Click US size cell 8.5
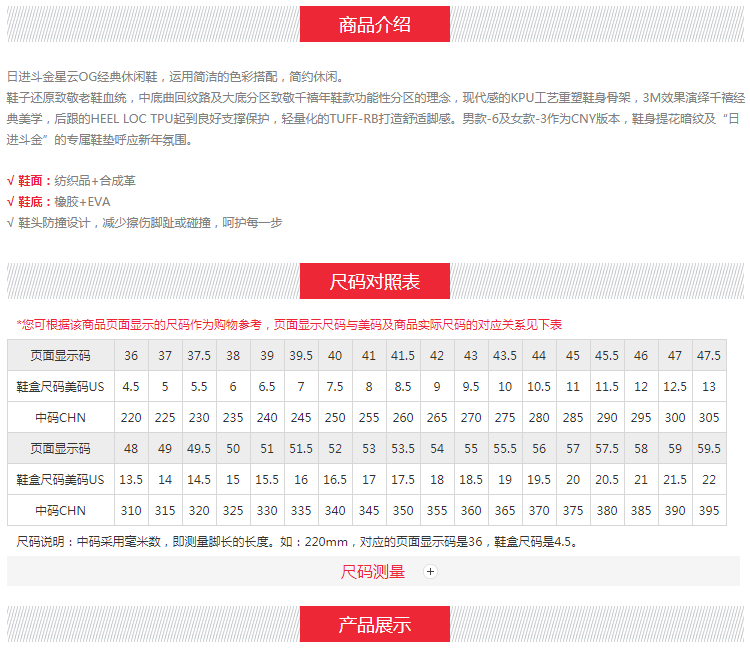The image size is (750, 648). 403,386
